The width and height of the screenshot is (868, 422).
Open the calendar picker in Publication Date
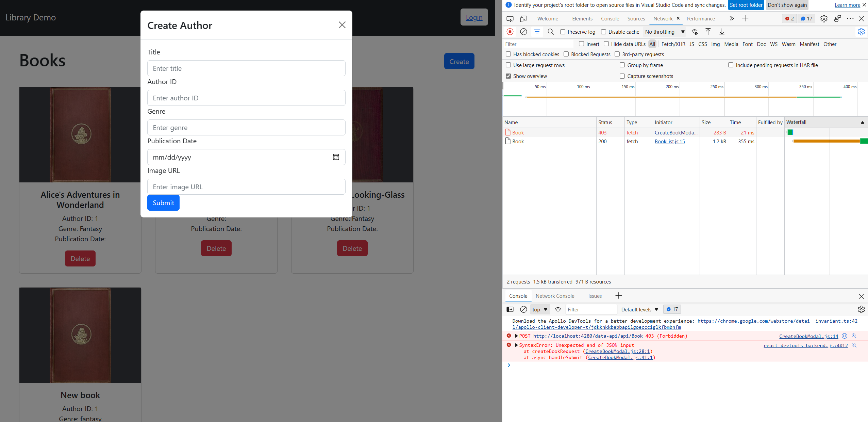(336, 157)
